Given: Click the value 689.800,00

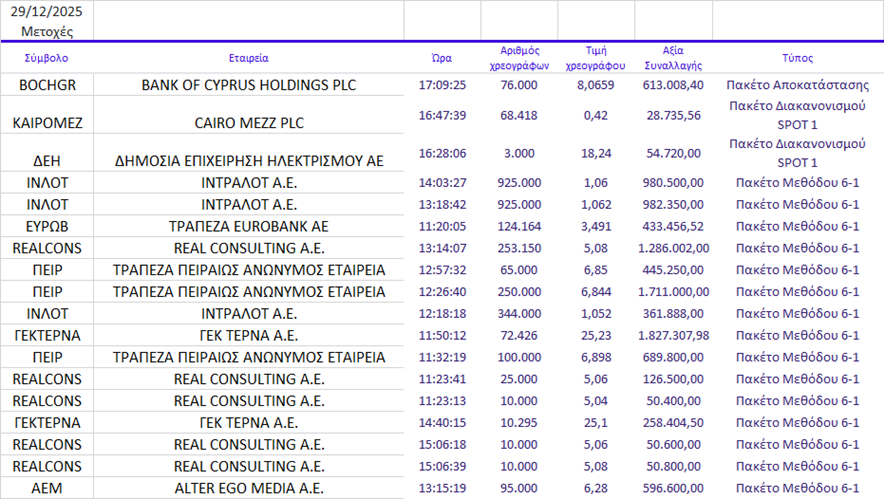Looking at the screenshot, I should (x=673, y=357).
